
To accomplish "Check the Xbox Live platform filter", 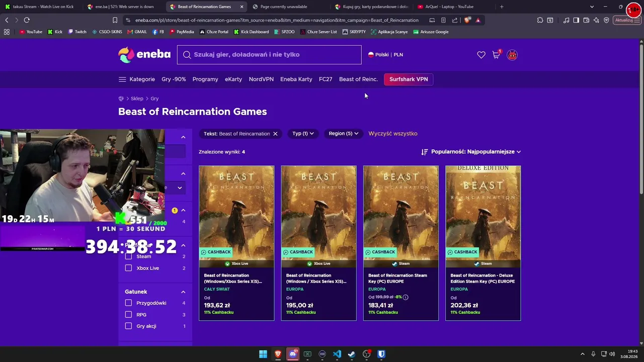I will click(x=128, y=268).
